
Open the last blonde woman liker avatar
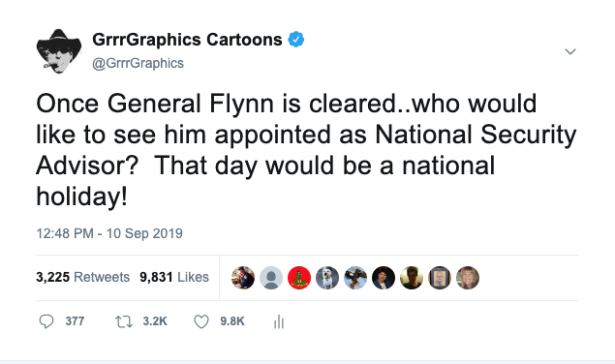(x=468, y=278)
